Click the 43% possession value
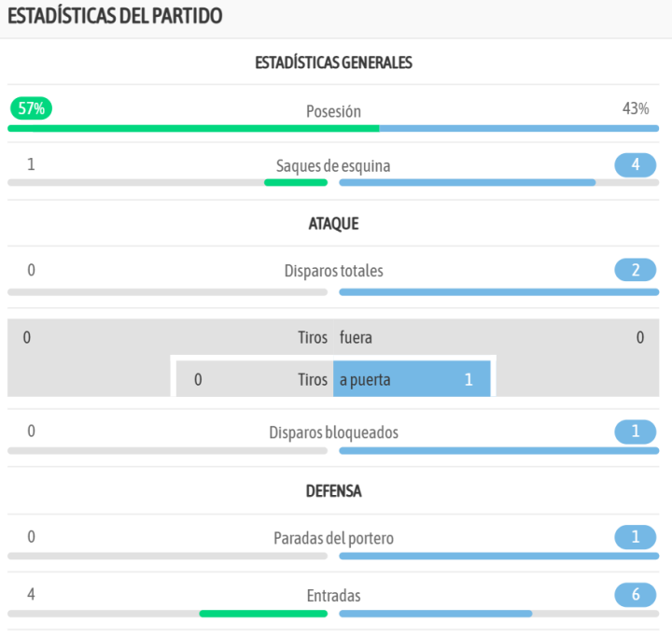The image size is (672, 636). pyautogui.click(x=636, y=108)
